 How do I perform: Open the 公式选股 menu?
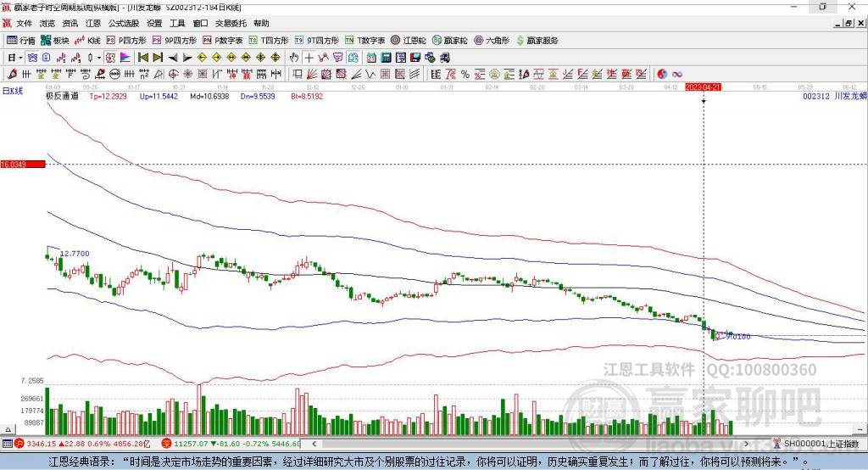(124, 23)
